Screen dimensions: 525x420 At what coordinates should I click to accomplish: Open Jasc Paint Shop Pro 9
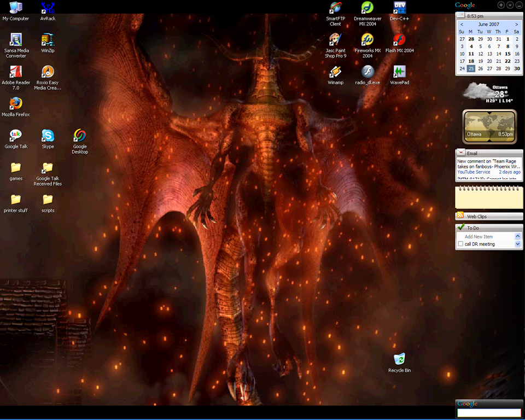tap(335, 46)
